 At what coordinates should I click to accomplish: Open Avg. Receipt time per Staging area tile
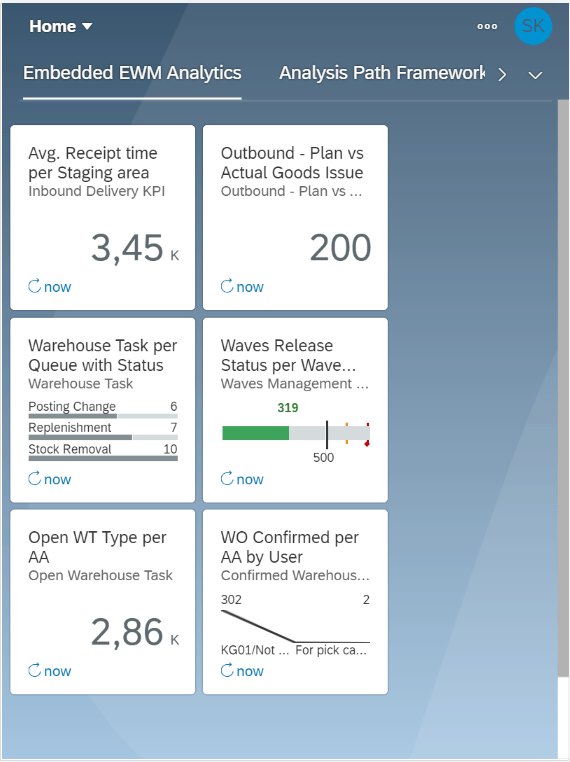(103, 217)
